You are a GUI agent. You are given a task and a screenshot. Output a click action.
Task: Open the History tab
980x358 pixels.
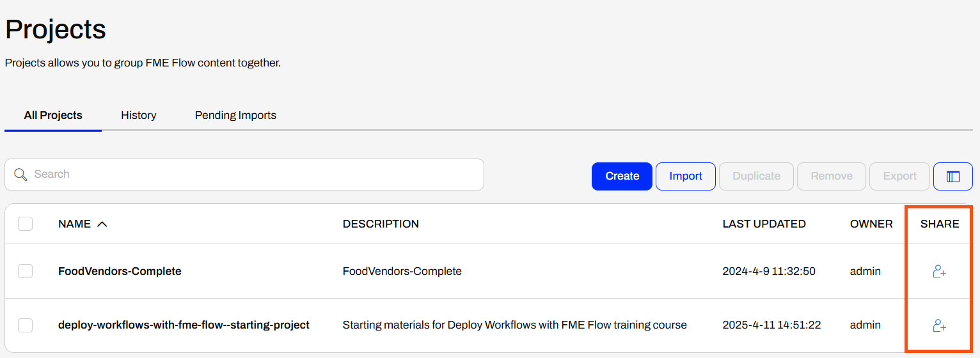coord(139,115)
